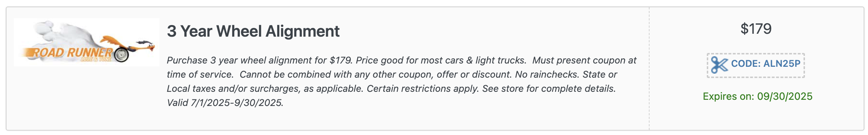Click the dashed vertical divider on the coupon

(x=649, y=69)
